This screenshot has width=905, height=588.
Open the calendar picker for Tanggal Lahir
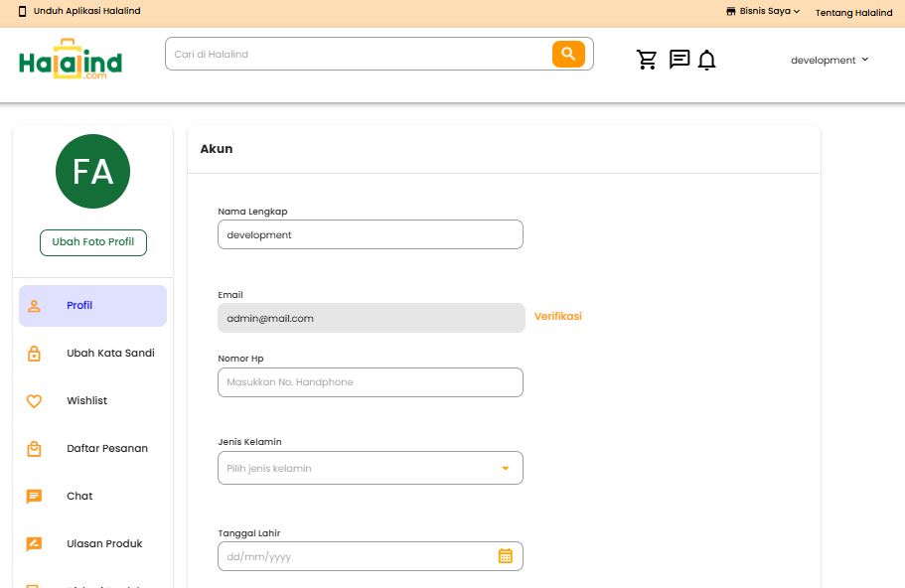505,556
